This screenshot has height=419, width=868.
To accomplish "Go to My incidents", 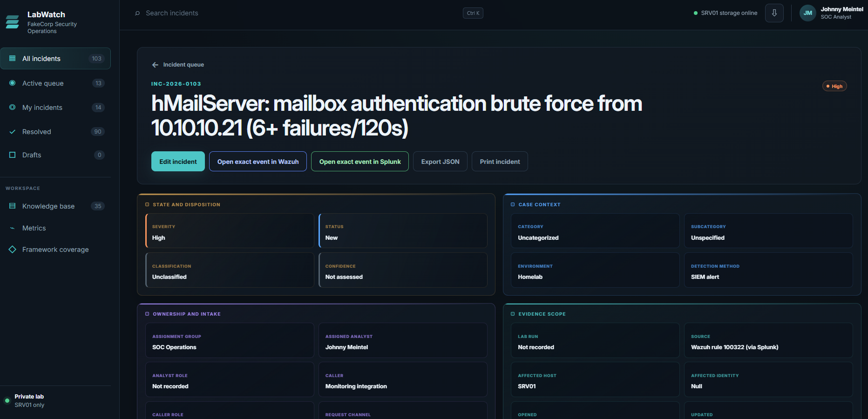I will point(55,107).
